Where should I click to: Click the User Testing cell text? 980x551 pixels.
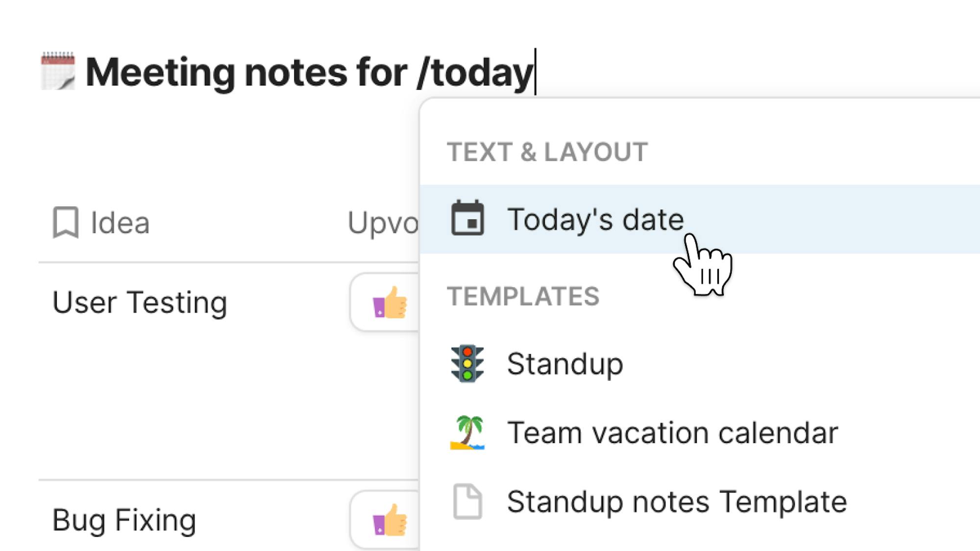(140, 303)
